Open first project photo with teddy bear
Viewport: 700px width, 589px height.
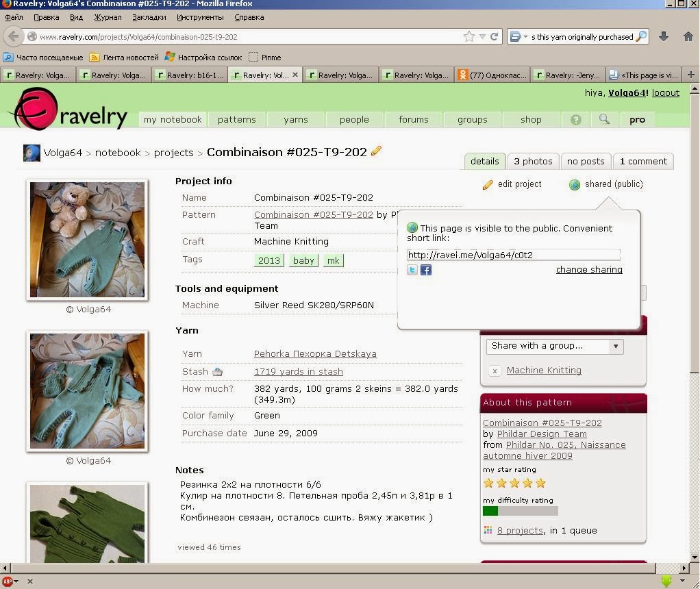coord(87,240)
